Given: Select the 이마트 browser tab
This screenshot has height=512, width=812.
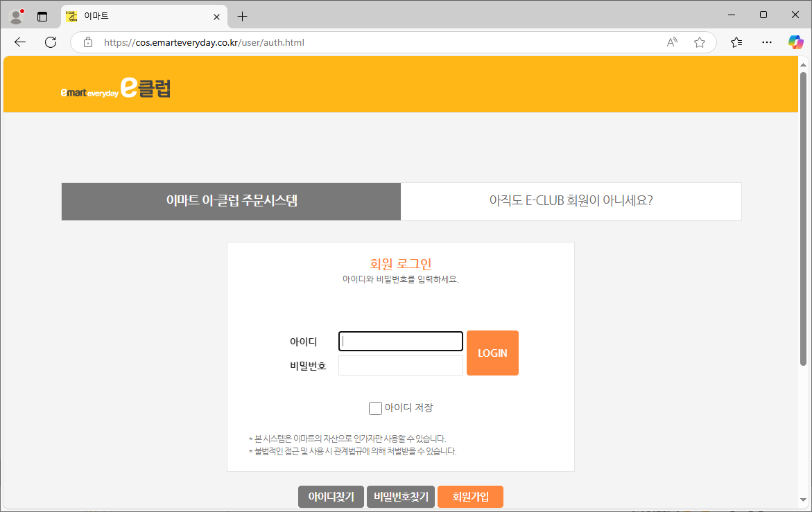Looking at the screenshot, I should (x=144, y=17).
